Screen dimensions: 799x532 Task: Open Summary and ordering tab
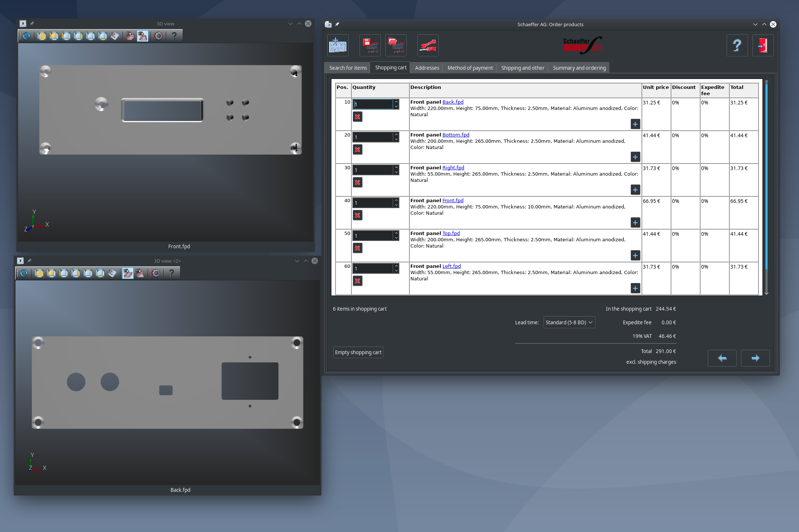579,68
